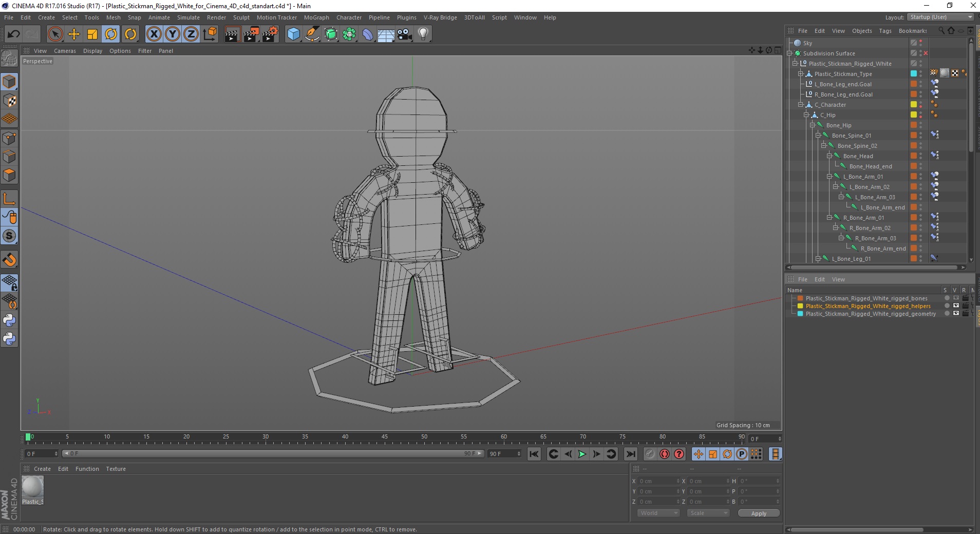Viewport: 980px width, 534px height.
Task: Toggle Subdivision Surface enable mark
Action: (x=926, y=53)
